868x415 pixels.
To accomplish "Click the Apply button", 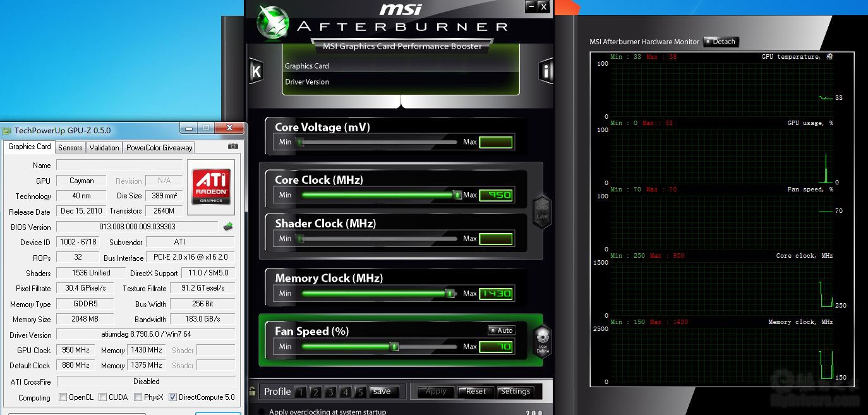I will [x=436, y=392].
